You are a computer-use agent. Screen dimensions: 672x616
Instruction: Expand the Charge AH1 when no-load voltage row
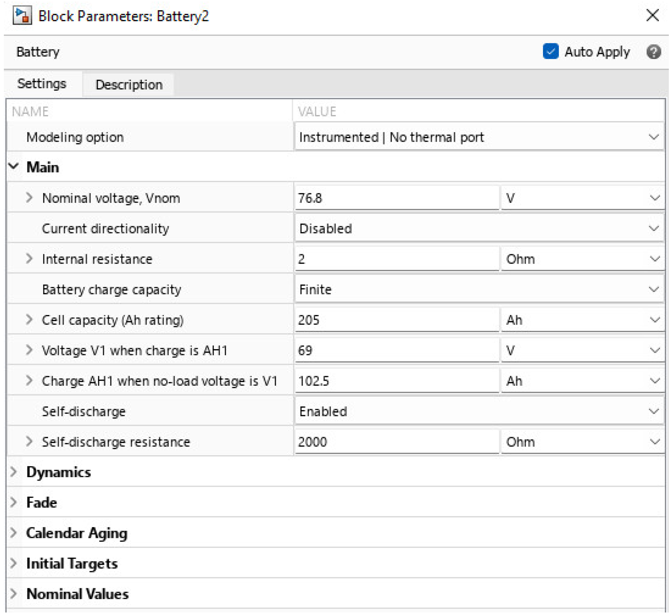[x=29, y=380]
